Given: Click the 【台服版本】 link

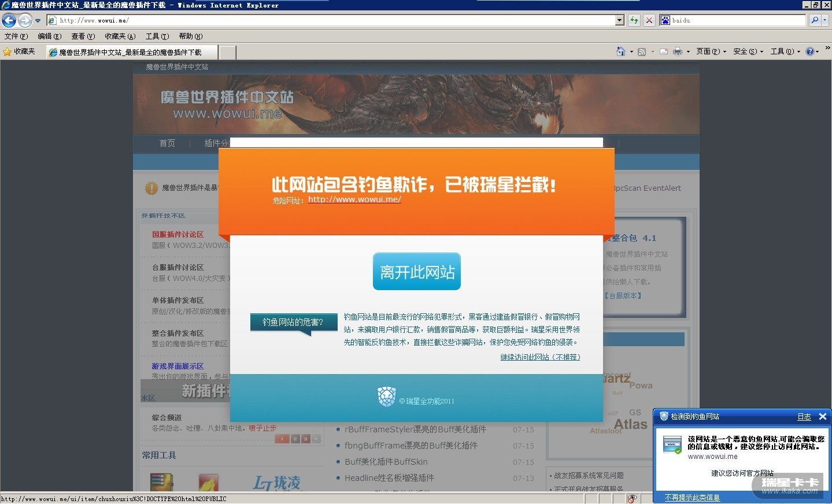Looking at the screenshot, I should tap(623, 295).
